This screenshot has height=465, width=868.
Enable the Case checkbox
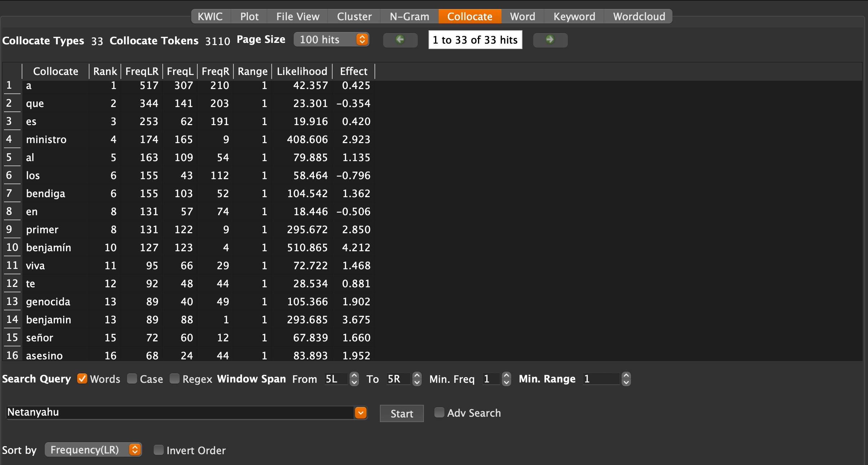[x=132, y=378]
